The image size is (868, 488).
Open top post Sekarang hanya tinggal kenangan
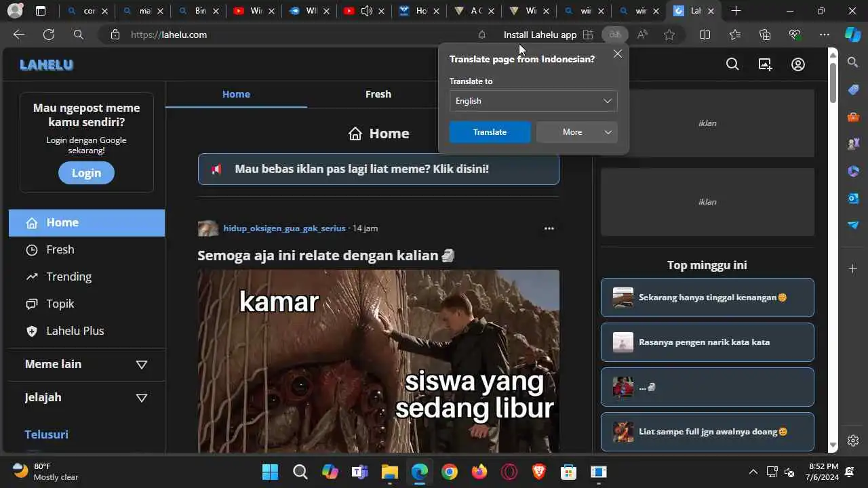(x=707, y=298)
